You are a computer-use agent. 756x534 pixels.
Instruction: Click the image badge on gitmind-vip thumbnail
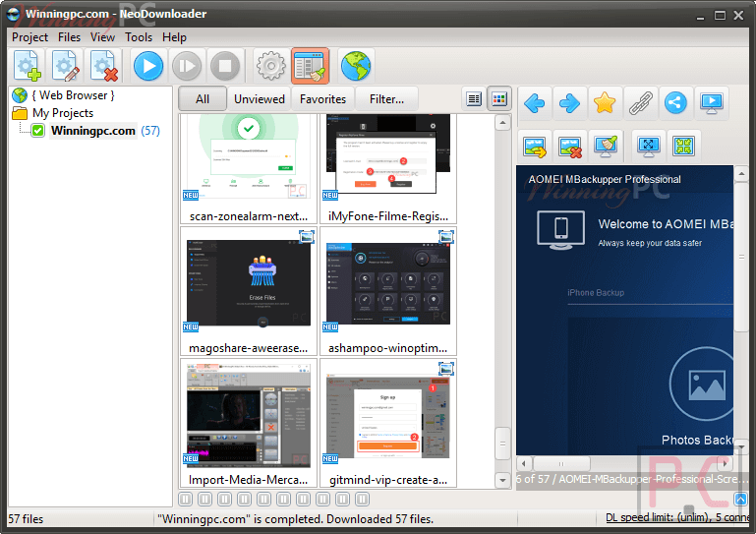point(446,369)
